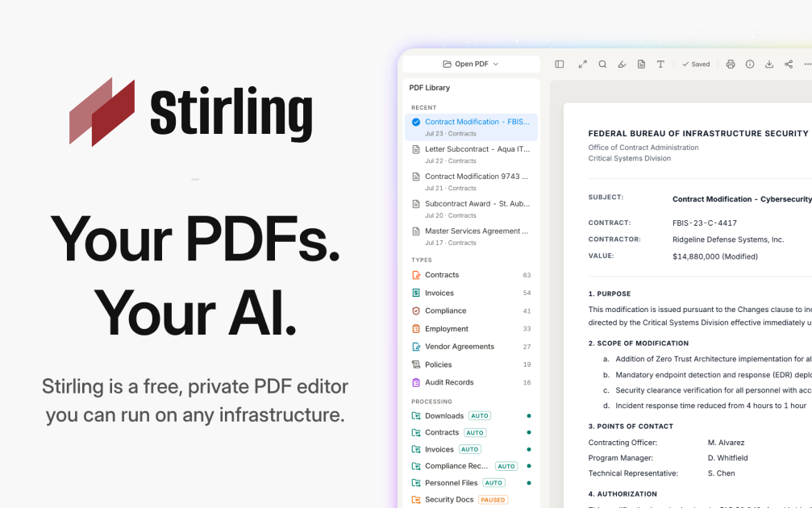Click the print icon
The height and width of the screenshot is (508, 812).
point(731,65)
